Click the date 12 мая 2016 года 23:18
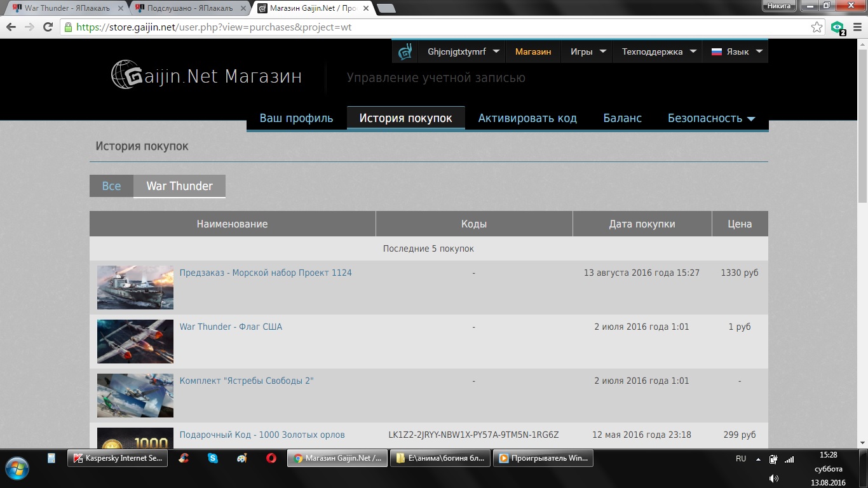 642,435
